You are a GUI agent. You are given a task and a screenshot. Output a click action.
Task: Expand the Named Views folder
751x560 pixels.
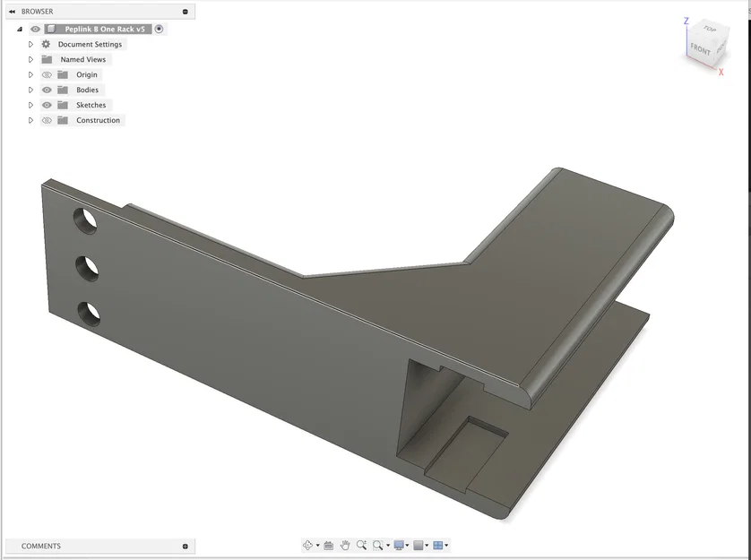(30, 59)
